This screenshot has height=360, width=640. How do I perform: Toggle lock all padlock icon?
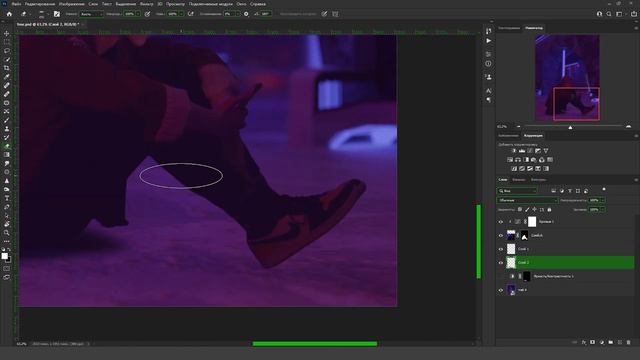549,209
